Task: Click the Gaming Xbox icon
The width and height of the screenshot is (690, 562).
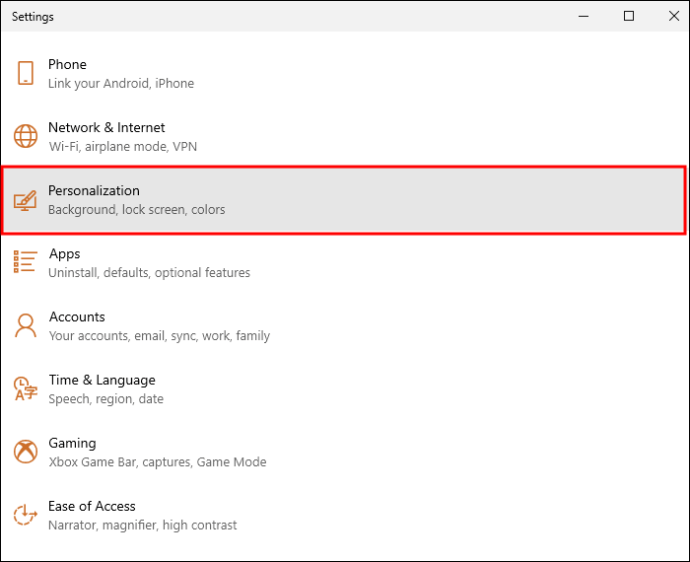Action: pos(25,452)
